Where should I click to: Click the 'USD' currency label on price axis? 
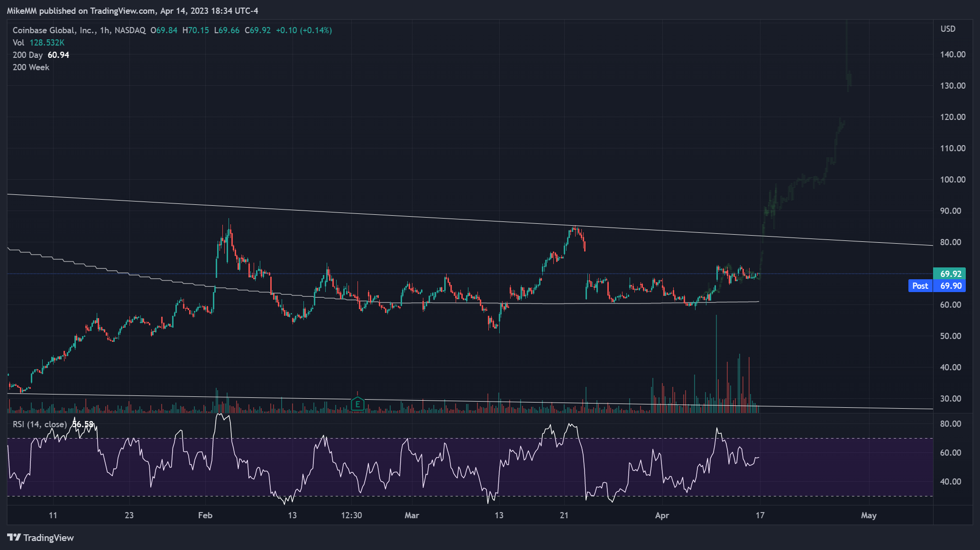pos(948,29)
